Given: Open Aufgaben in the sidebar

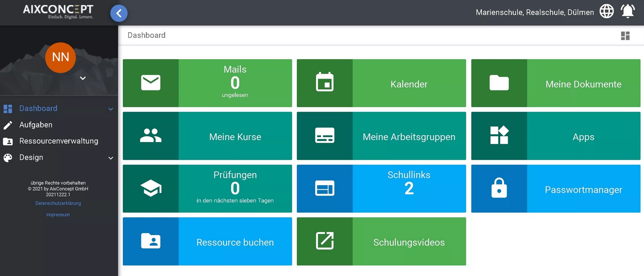Looking at the screenshot, I should [x=36, y=125].
